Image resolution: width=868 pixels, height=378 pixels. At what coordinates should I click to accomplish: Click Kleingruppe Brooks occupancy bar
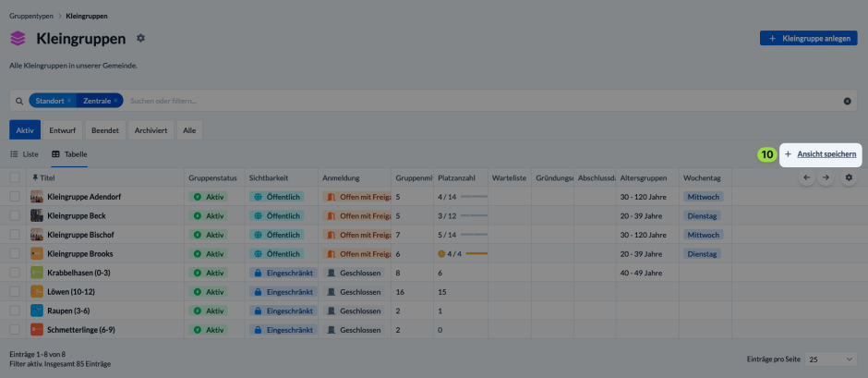[x=476, y=254]
